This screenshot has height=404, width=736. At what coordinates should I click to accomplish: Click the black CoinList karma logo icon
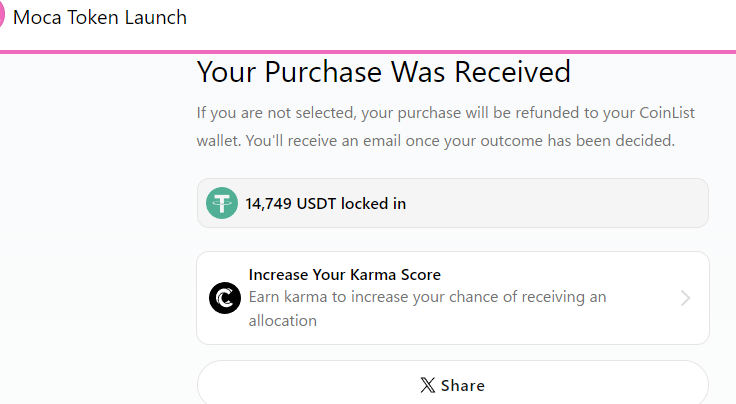pos(225,298)
